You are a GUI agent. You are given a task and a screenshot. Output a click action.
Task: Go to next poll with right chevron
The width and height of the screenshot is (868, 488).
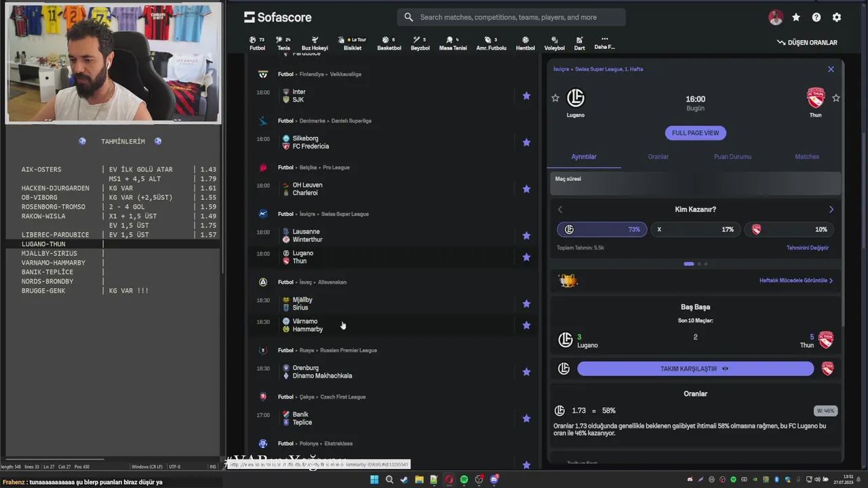coord(831,209)
